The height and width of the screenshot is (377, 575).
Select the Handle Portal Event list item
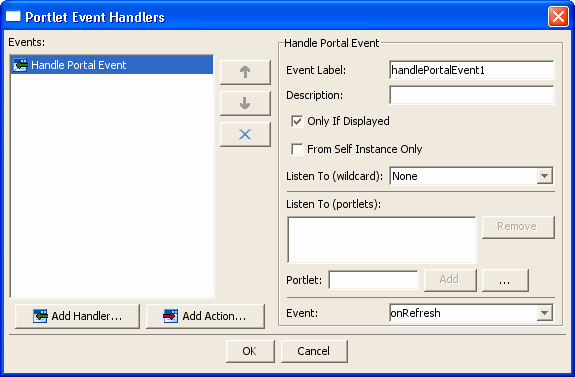point(112,65)
